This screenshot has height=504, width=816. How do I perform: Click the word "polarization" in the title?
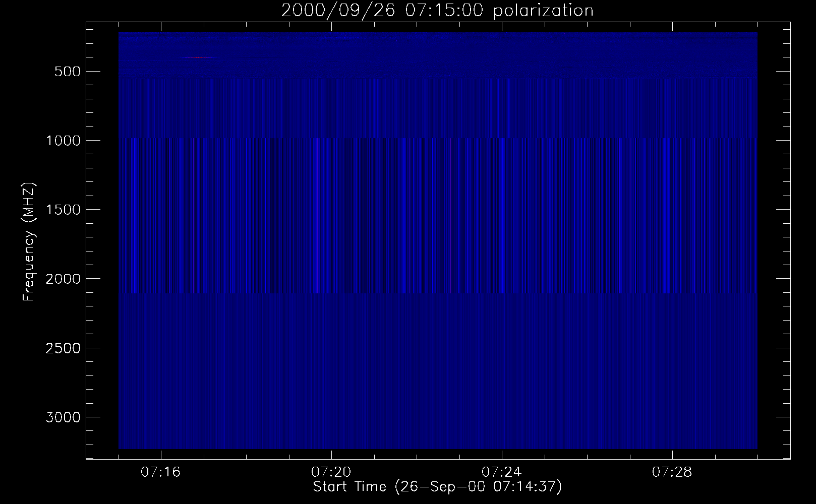pos(543,11)
